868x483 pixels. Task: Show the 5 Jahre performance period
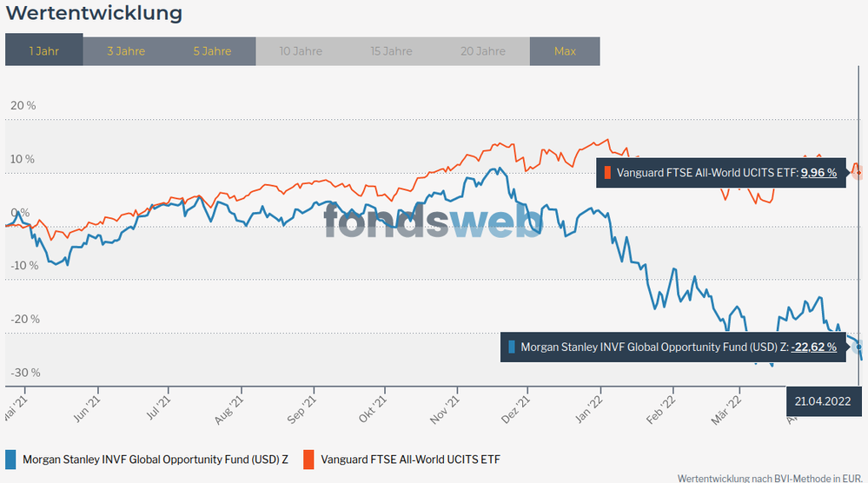(x=213, y=51)
